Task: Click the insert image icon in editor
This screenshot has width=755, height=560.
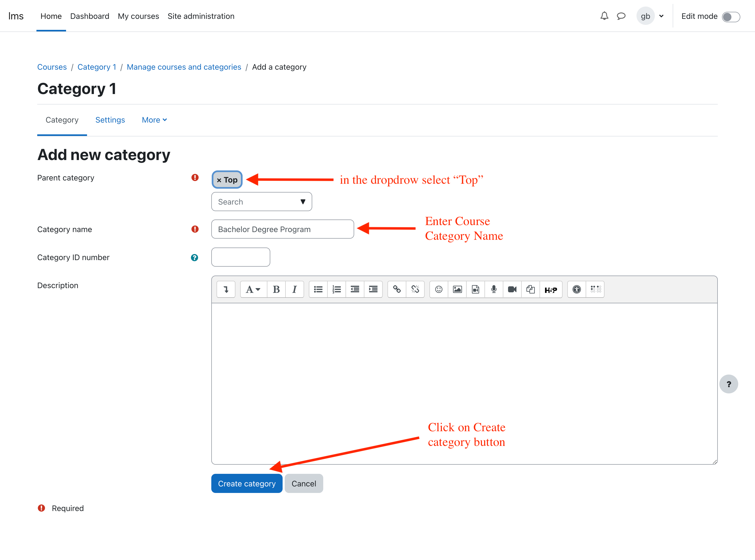Action: coord(457,289)
